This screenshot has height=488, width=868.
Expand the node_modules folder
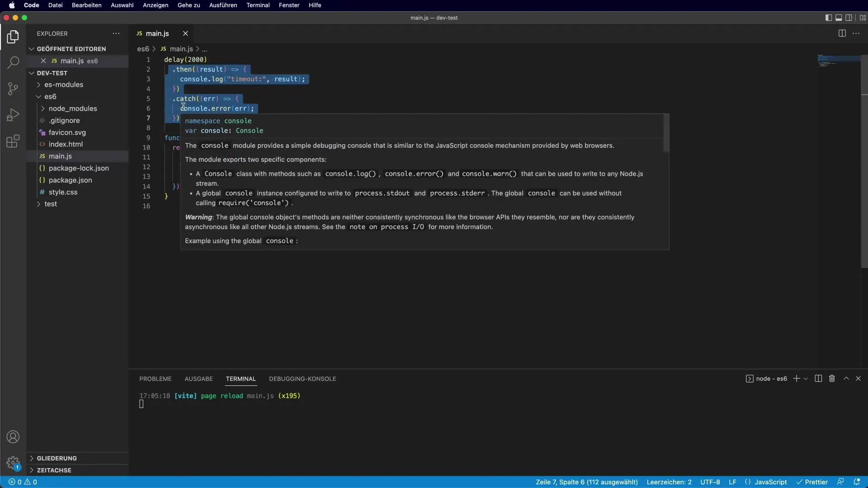(x=77, y=108)
